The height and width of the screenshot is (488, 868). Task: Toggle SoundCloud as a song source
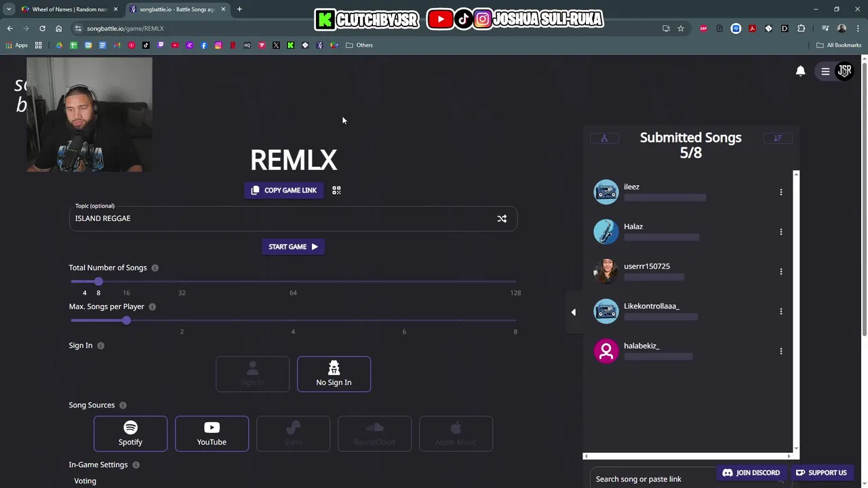tap(374, 434)
